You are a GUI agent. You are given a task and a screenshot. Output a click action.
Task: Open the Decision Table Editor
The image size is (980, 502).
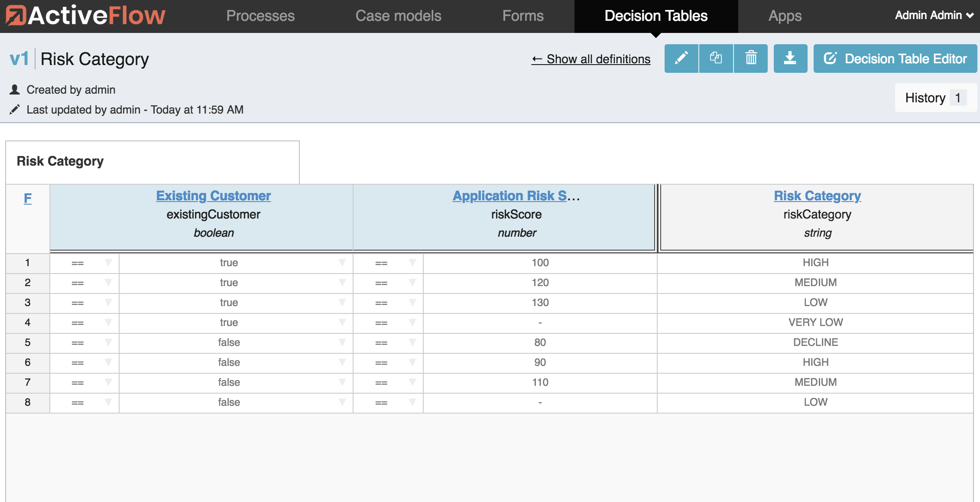895,59
